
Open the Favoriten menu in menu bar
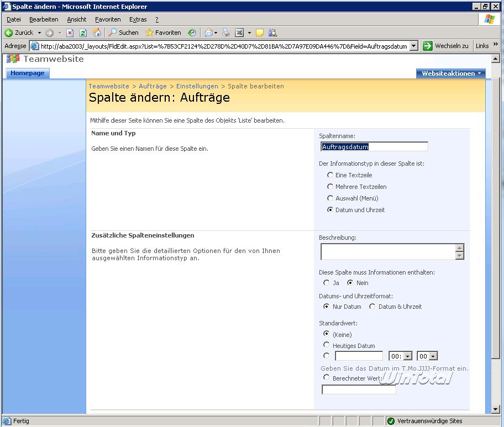click(108, 19)
